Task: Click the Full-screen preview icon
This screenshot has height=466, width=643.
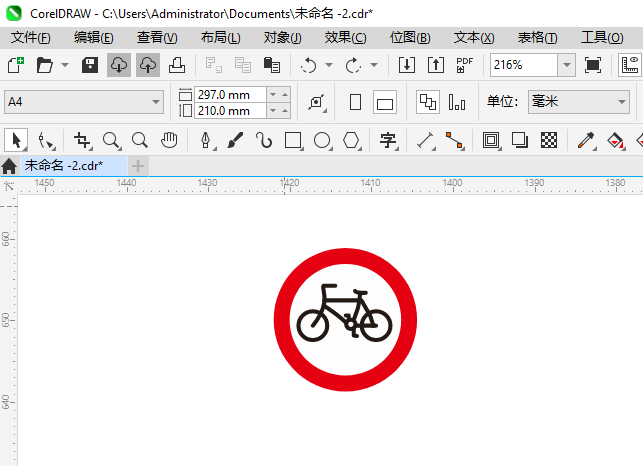Action: click(593, 65)
